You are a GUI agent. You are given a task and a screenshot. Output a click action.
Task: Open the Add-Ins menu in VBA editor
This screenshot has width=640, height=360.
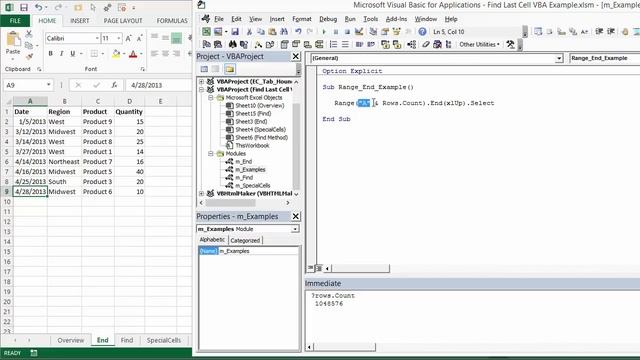pos(396,19)
